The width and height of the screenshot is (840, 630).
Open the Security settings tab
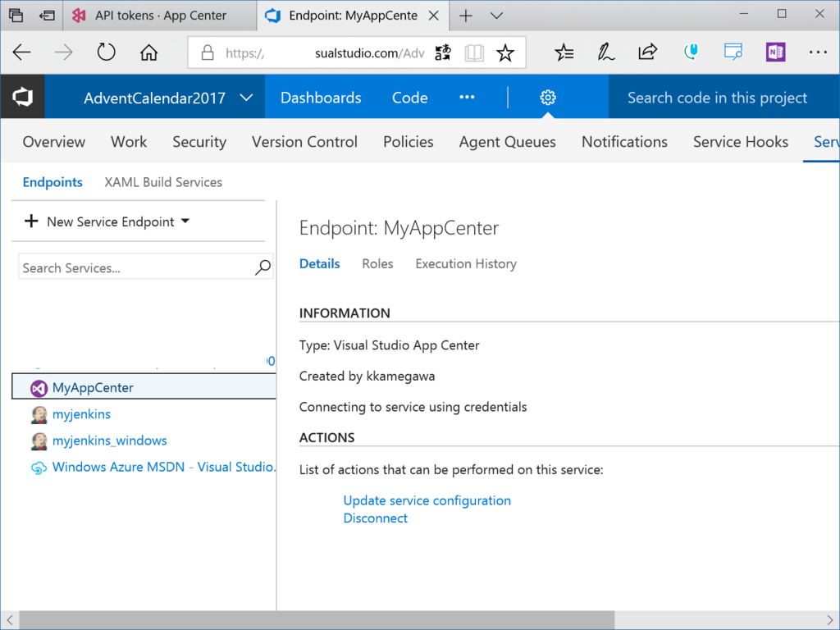(x=199, y=142)
